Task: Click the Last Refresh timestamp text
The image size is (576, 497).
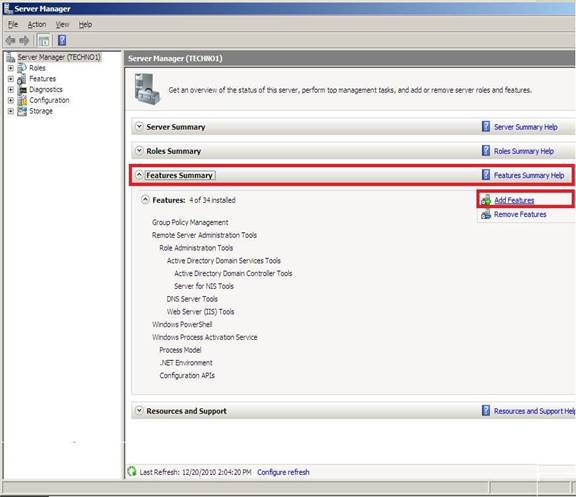Action: click(195, 472)
